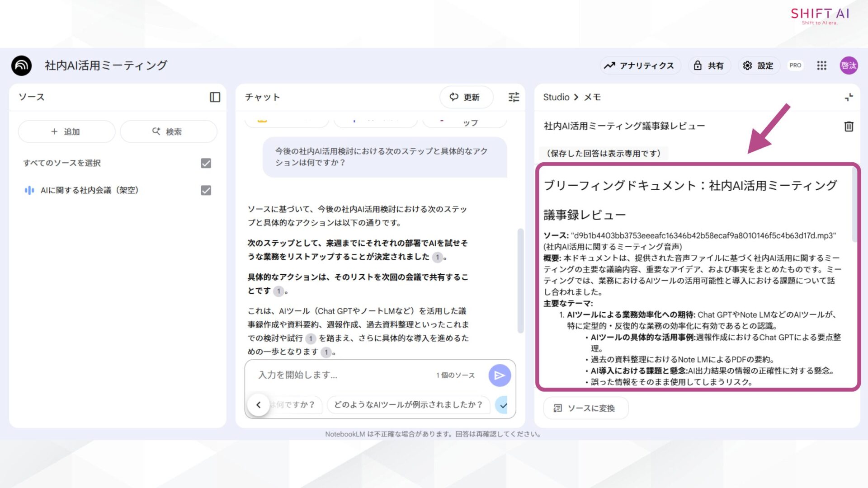Click the audio waveform icon beside the source

click(29, 190)
